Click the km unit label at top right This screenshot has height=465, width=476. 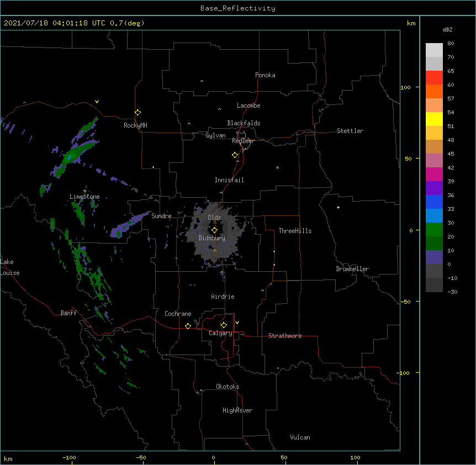pyautogui.click(x=411, y=23)
